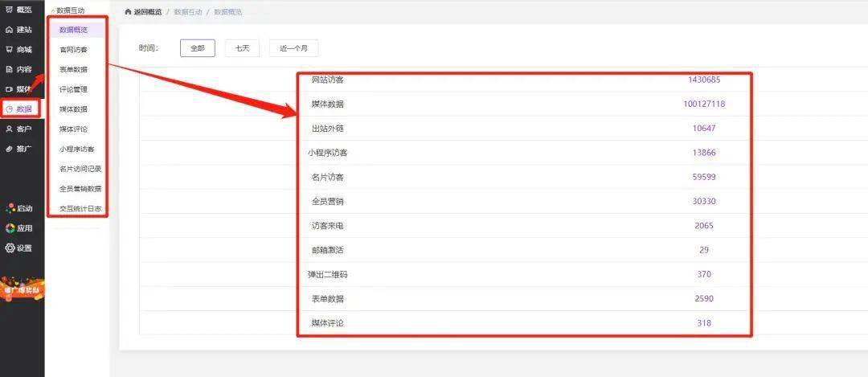868x377 pixels.
Task: Click the 出站外链 row label
Action: (x=328, y=129)
